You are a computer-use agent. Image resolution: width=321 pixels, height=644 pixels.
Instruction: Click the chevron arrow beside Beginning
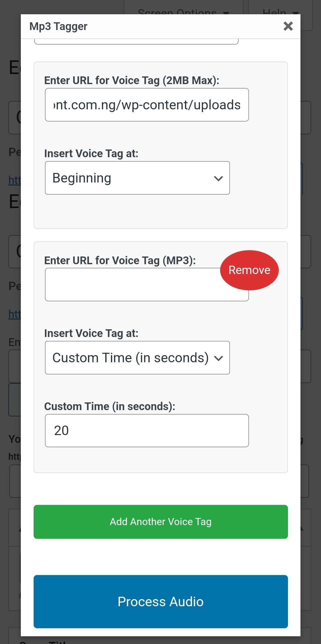(x=218, y=178)
